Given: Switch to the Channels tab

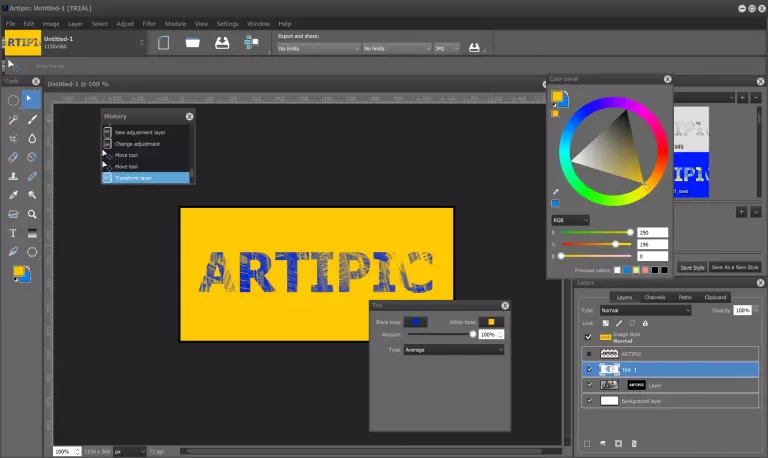Looking at the screenshot, I should tap(655, 297).
